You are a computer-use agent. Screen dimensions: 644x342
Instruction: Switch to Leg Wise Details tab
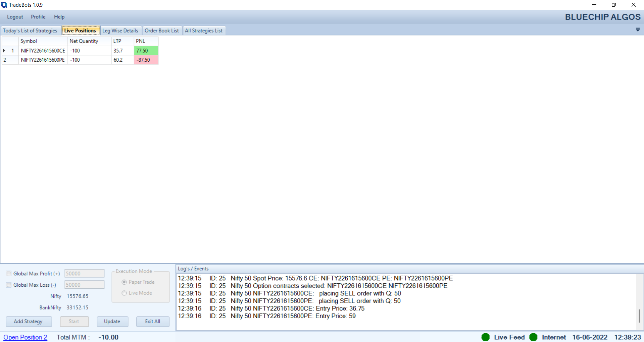click(x=120, y=31)
